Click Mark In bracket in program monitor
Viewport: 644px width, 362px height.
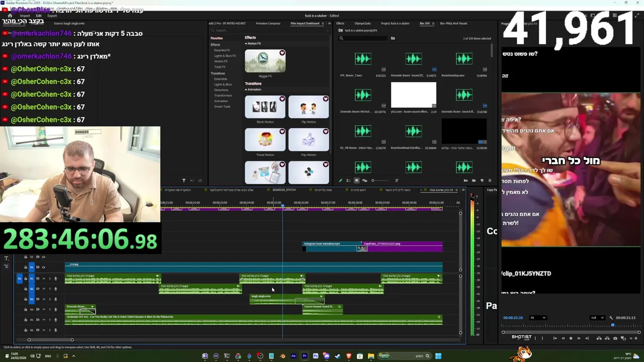[x=535, y=338]
